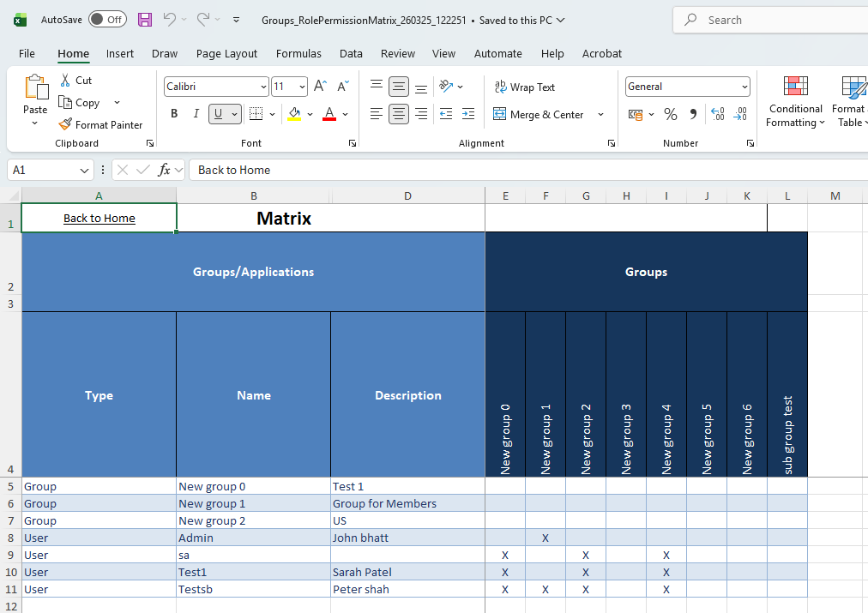Open the Formulas ribbon tab

[298, 53]
